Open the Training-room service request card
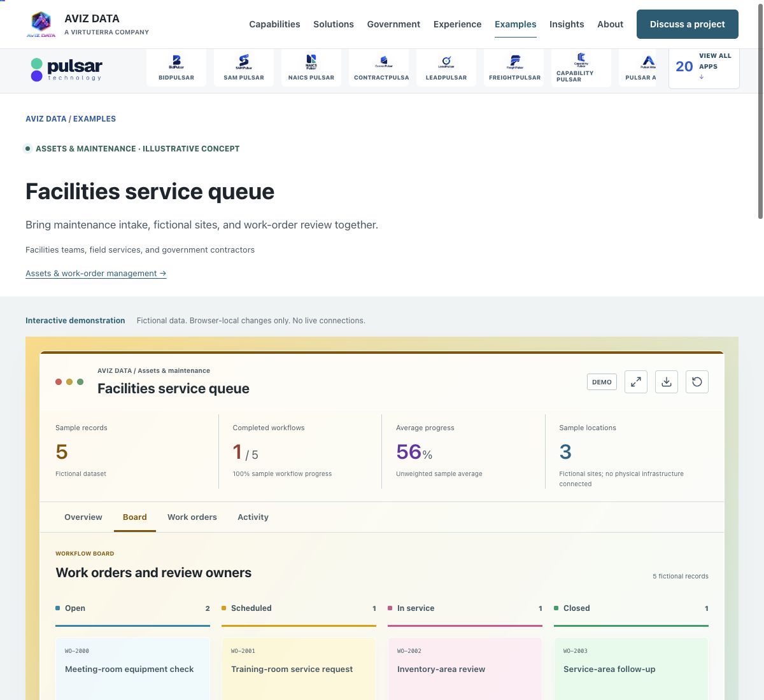The width and height of the screenshot is (764, 700). point(299,669)
